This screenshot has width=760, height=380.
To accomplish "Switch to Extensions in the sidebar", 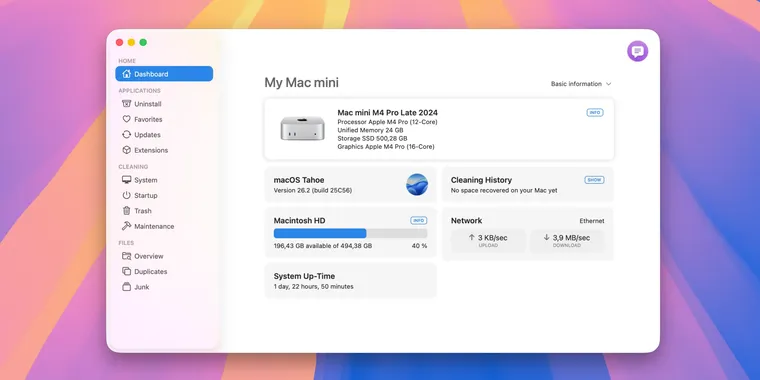I will point(151,150).
